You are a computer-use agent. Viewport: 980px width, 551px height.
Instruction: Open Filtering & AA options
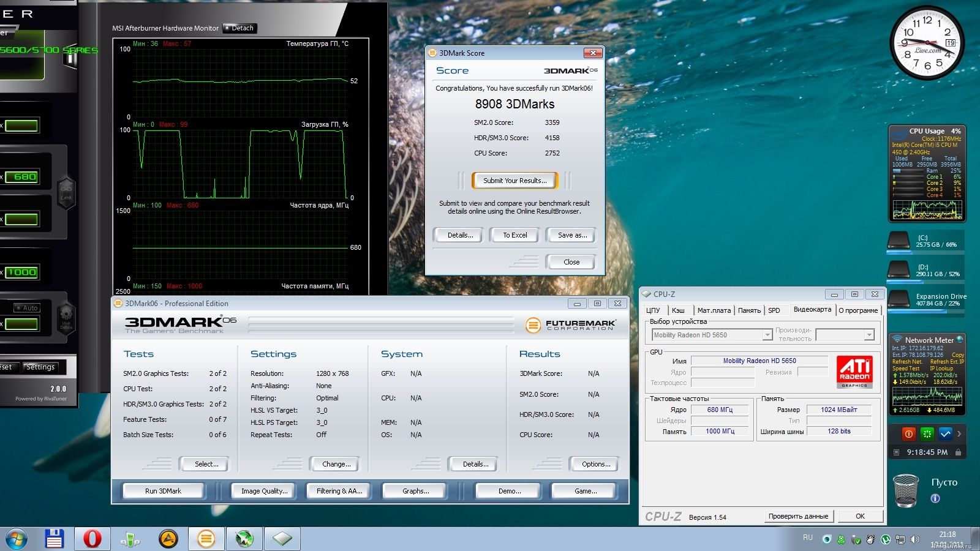click(339, 491)
